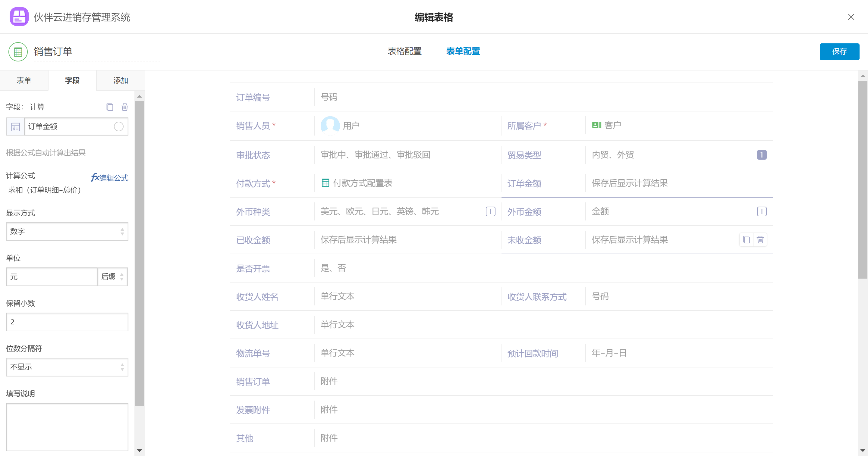Click the blue 保存 button
Screen dimensions: 868x456
pyautogui.click(x=839, y=52)
